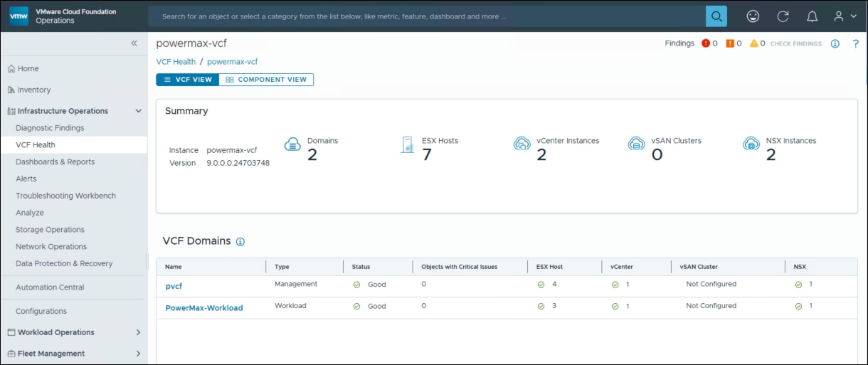
Task: Click the Name column header
Action: [173, 267]
